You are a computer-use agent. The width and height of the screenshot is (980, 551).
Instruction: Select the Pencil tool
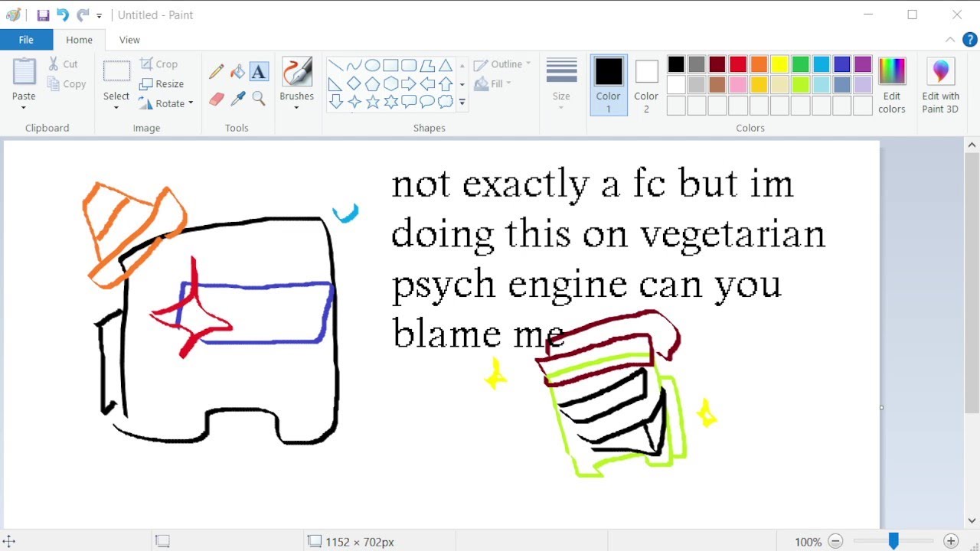point(217,71)
